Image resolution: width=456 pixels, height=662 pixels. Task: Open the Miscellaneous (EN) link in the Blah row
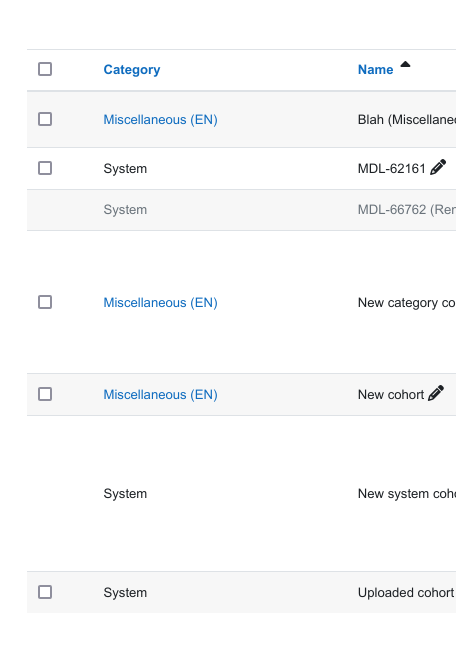pos(160,120)
